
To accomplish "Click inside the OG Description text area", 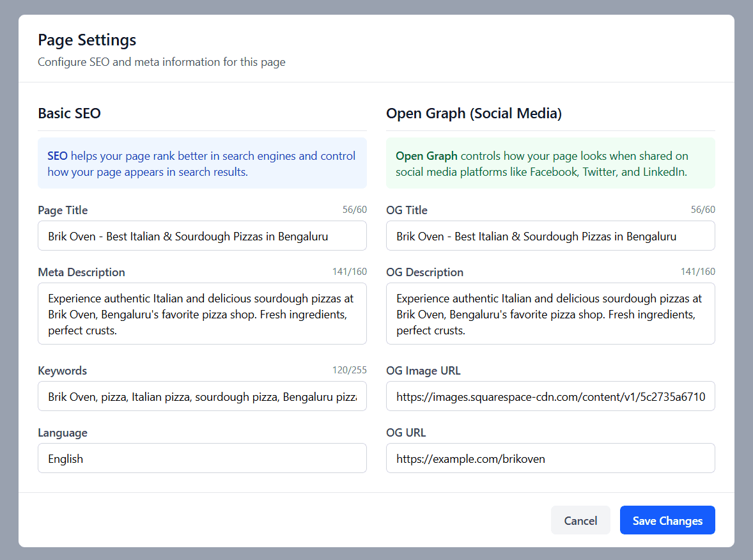I will (550, 313).
